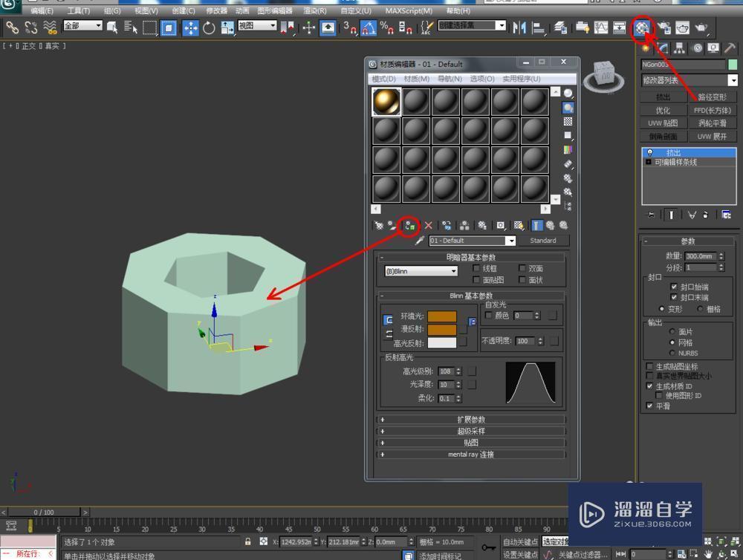743x560 pixels.
Task: Pick material from object with eyedropper
Action: (x=421, y=239)
